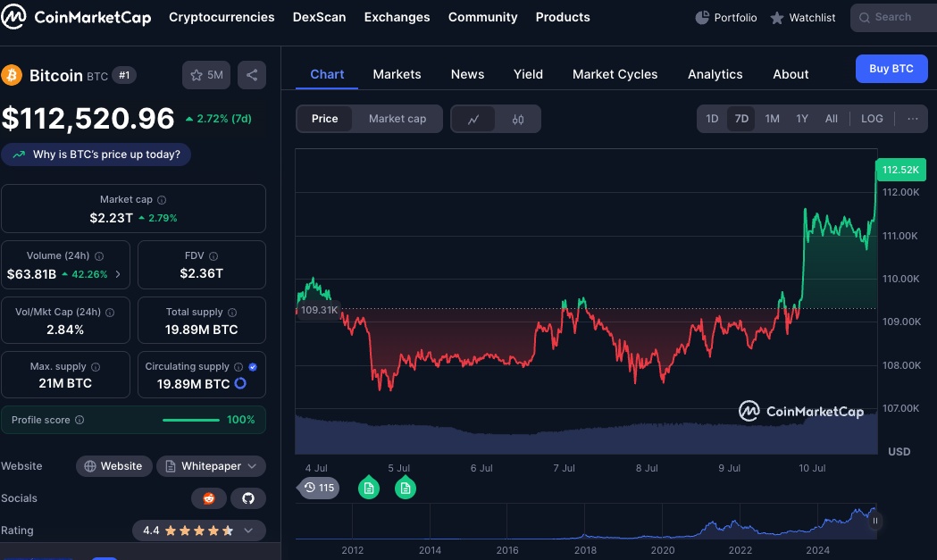Click the Vol/Mkt Cap info icon
Screen dimensions: 937x560
(110, 313)
